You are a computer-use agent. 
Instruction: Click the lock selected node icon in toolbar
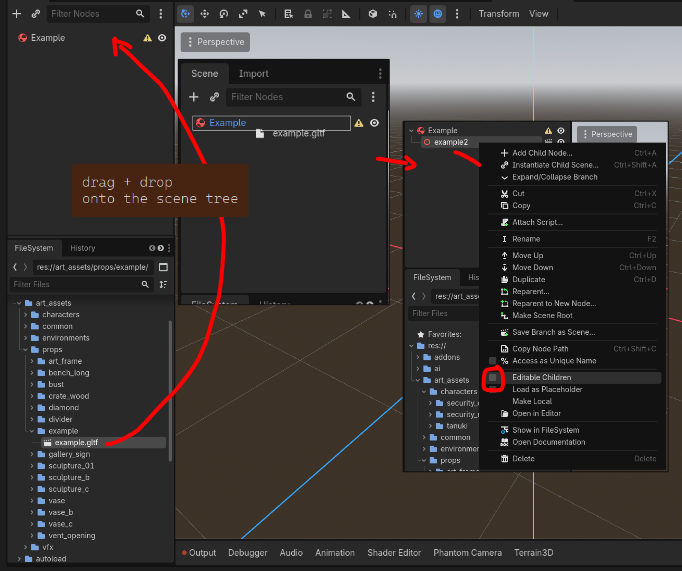click(x=306, y=14)
